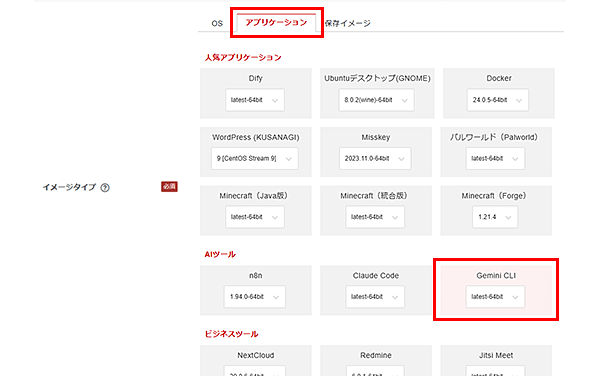Select the Dify application card title
Screen dimensions: 600x376
tap(255, 78)
